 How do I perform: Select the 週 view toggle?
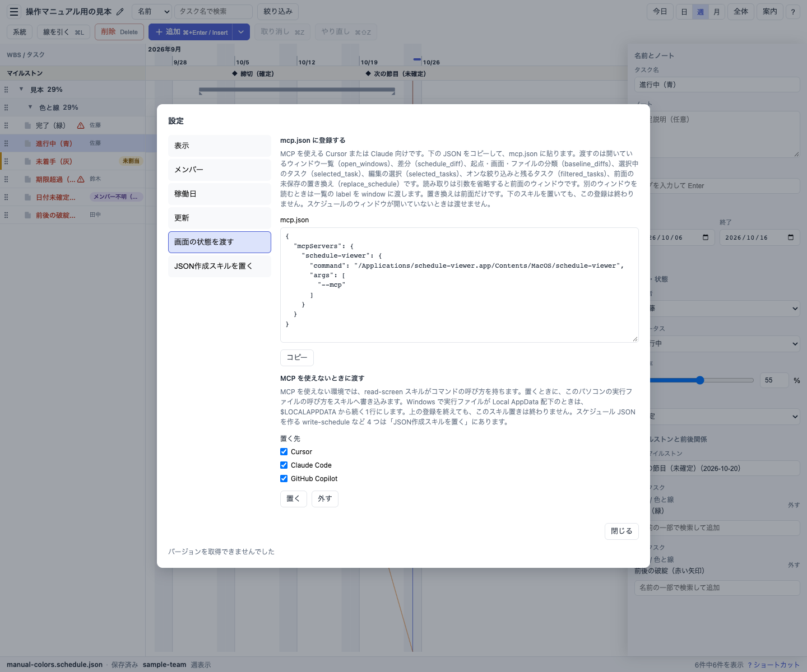tap(701, 12)
